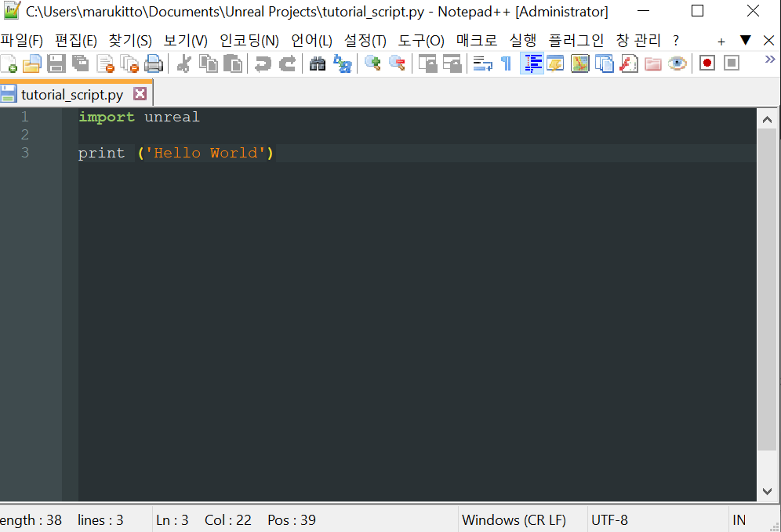Screen dimensions: 781x532
Task: Create a new file with the New icon
Action: 9,63
